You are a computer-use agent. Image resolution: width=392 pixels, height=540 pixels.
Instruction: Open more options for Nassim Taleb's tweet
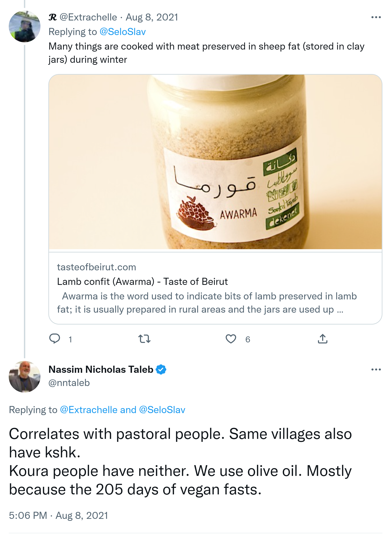coord(376,369)
